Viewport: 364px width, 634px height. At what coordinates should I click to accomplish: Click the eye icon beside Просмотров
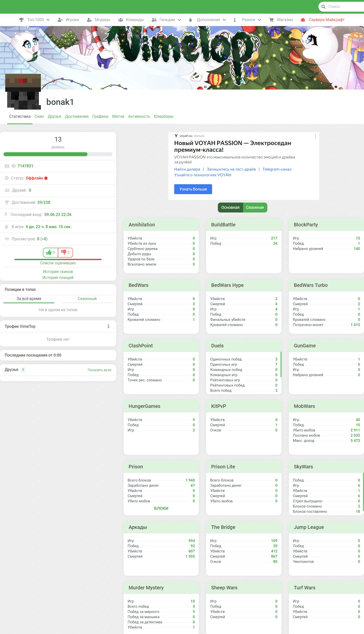pos(7,239)
